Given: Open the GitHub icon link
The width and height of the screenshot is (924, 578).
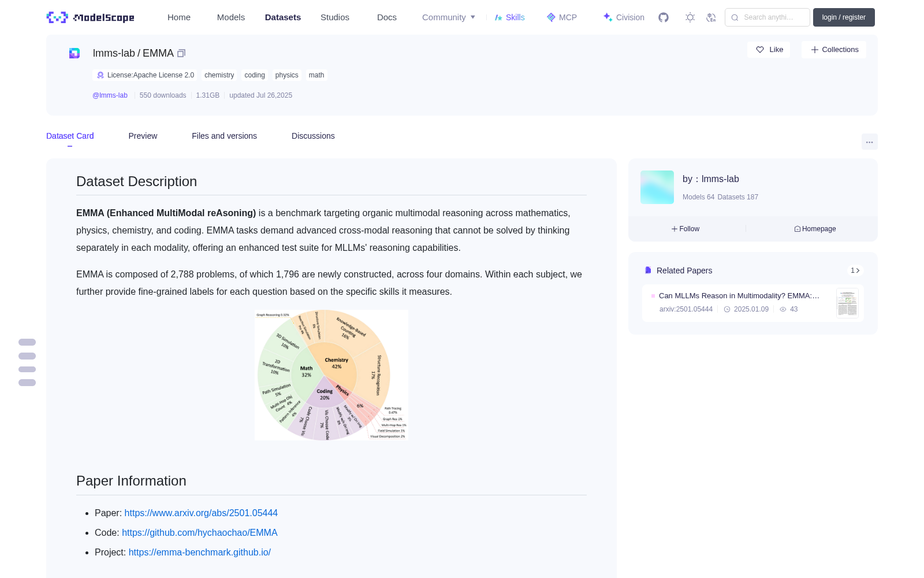Looking at the screenshot, I should tap(664, 17).
